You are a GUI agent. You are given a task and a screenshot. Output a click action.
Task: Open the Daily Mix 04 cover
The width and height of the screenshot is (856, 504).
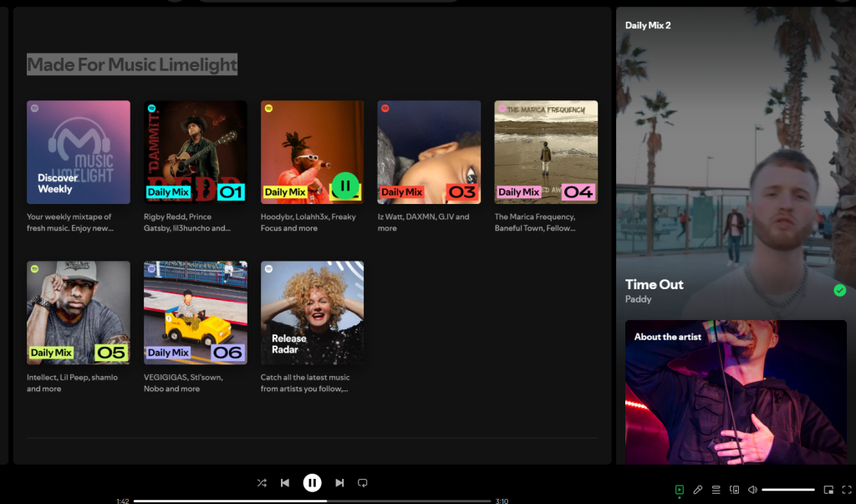[546, 152]
